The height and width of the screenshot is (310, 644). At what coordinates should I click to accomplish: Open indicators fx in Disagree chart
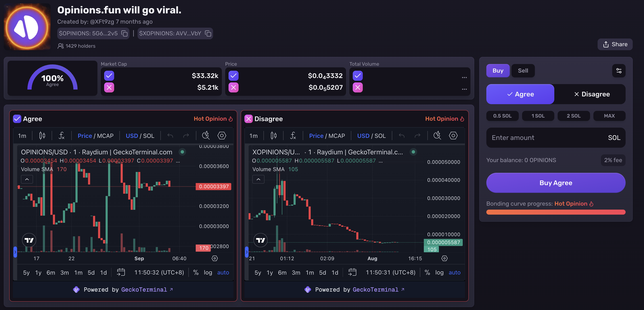293,136
